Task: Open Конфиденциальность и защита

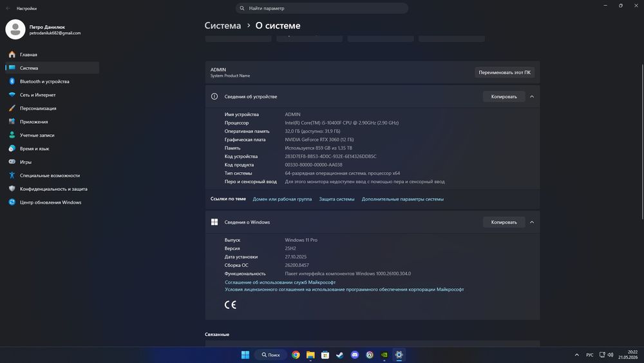Action: click(52, 189)
